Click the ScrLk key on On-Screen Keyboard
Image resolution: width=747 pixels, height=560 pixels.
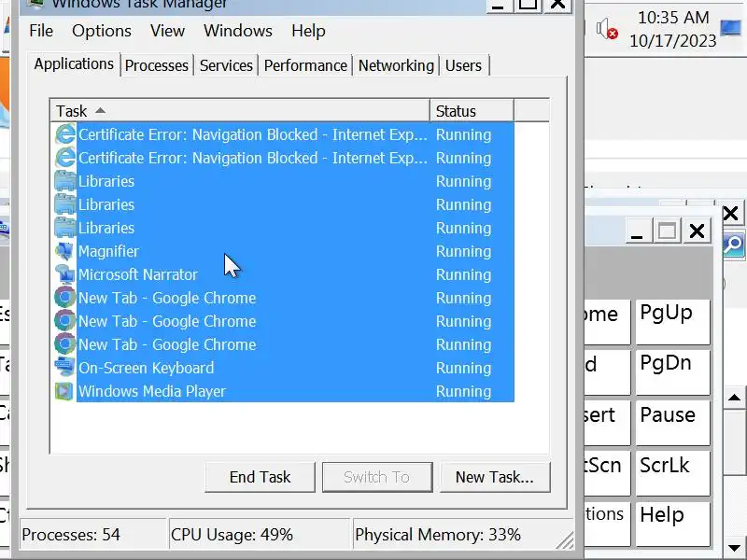pyautogui.click(x=672, y=473)
